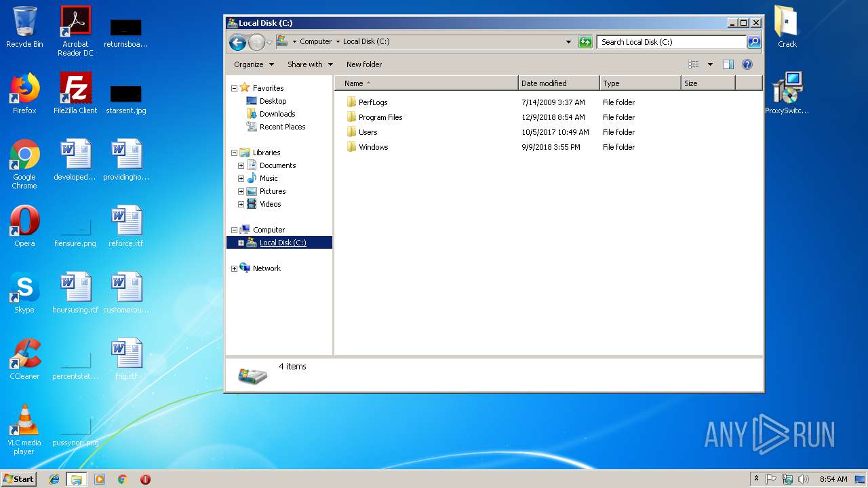The image size is (868, 488).
Task: Open the Organize menu
Action: [x=254, y=64]
